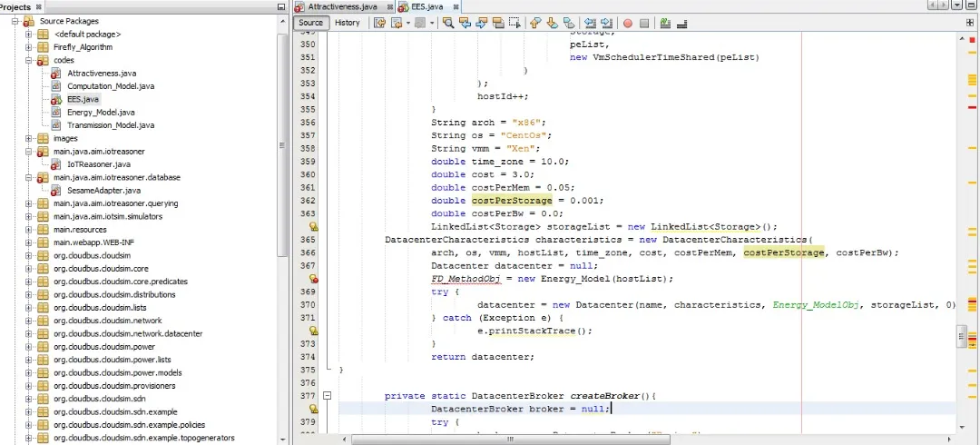Click the Last Edit icon in editor toolbar

(380, 23)
